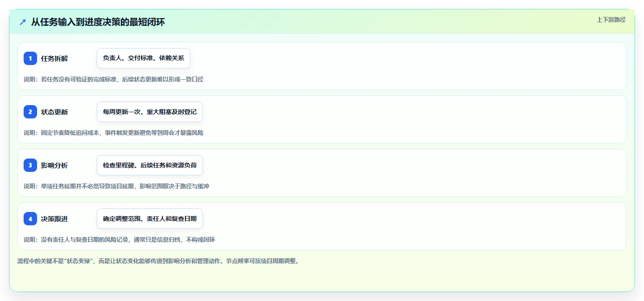Click the 检查里程碑、后续任务和资源负荷 chip

pyautogui.click(x=150, y=165)
